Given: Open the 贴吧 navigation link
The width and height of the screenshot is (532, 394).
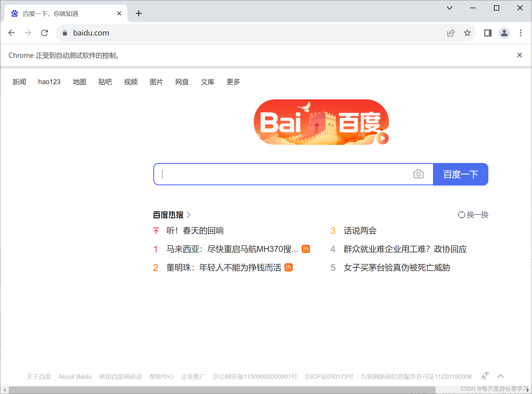Looking at the screenshot, I should (x=105, y=82).
